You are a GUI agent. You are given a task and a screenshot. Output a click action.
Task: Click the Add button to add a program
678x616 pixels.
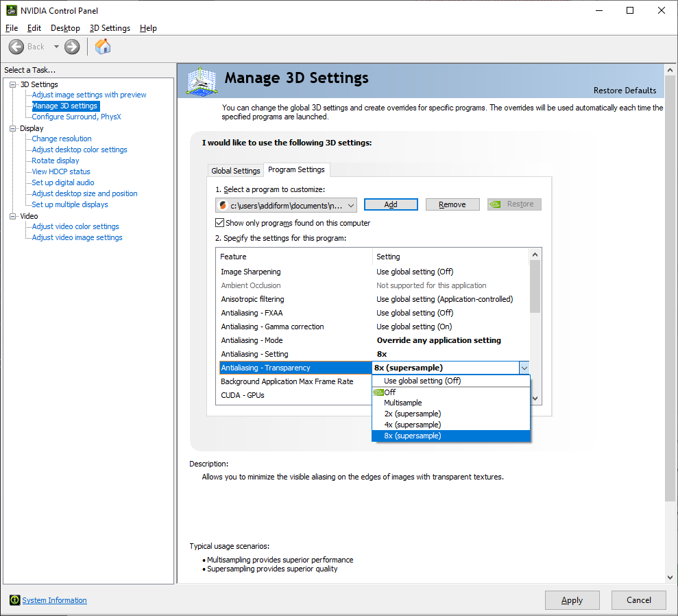pyautogui.click(x=390, y=204)
